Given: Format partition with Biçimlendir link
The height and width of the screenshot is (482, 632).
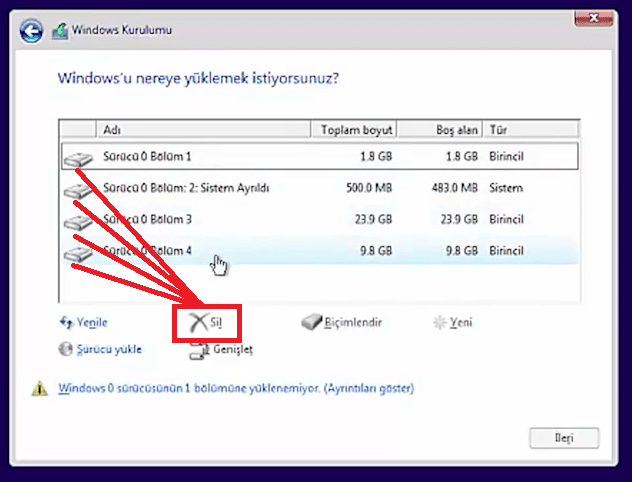Looking at the screenshot, I should (353, 322).
